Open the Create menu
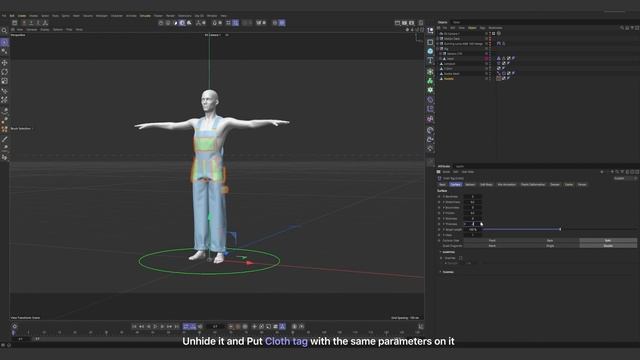Viewport: 640px width, 360px height. click(22, 16)
